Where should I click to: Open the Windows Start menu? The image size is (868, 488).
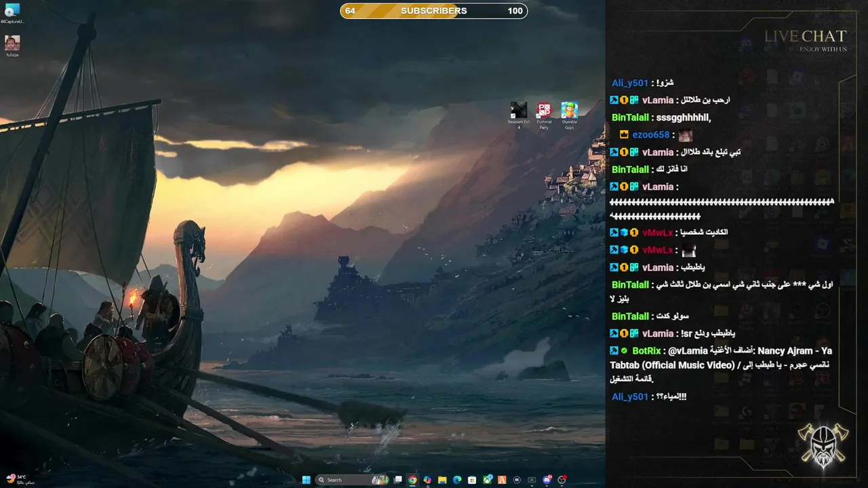point(307,480)
